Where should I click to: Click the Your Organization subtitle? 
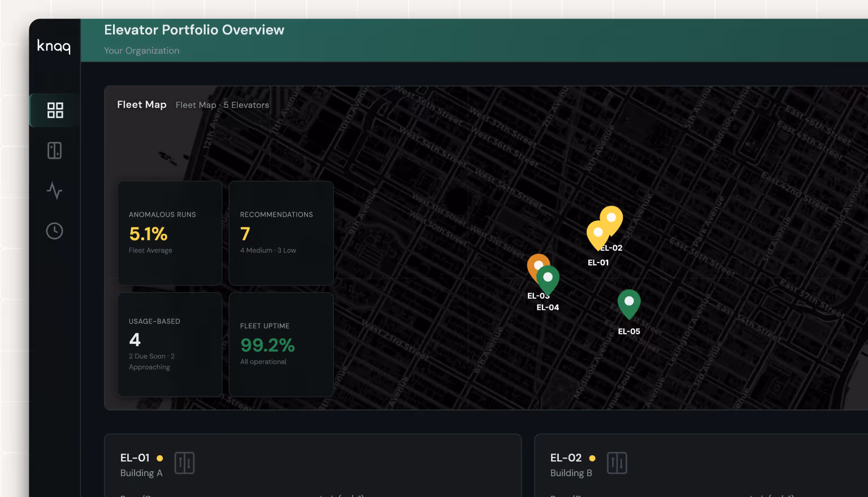(x=142, y=51)
